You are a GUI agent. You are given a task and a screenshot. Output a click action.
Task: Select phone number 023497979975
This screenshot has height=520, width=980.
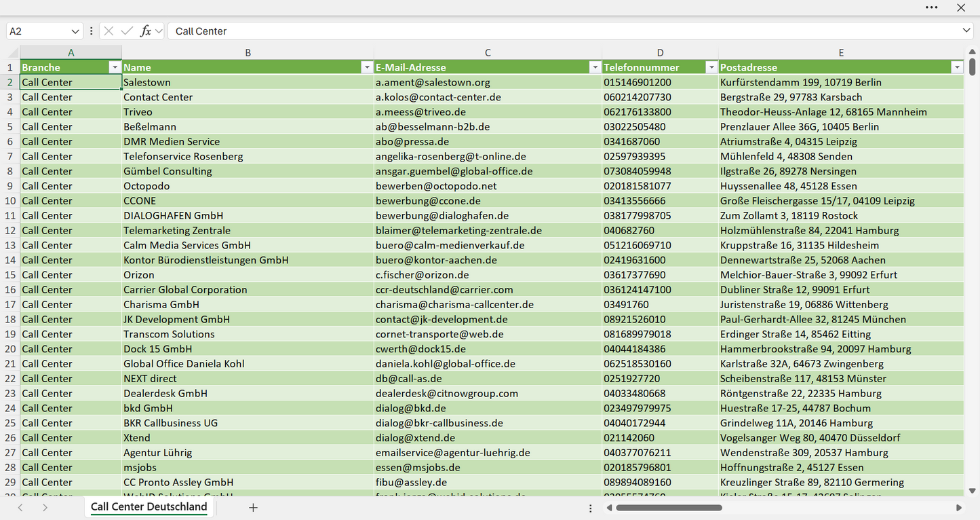tap(660, 409)
